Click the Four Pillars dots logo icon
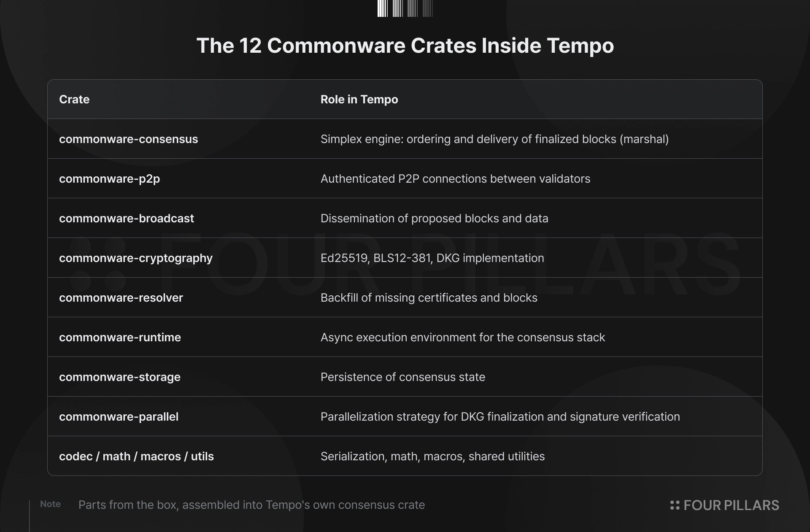Screen dimensions: 810x532 click(x=675, y=505)
